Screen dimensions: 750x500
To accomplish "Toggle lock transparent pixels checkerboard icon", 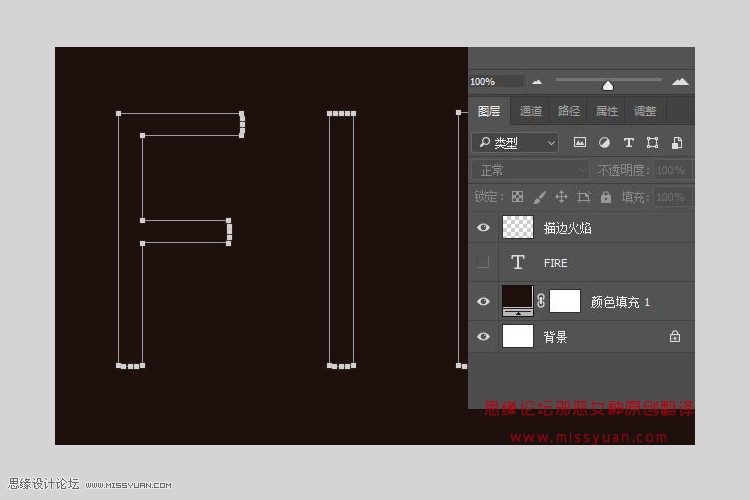I will 517,197.
